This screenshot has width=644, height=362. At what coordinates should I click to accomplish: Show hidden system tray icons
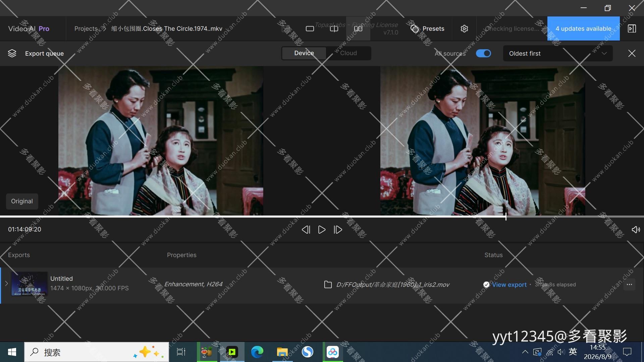[x=525, y=352]
